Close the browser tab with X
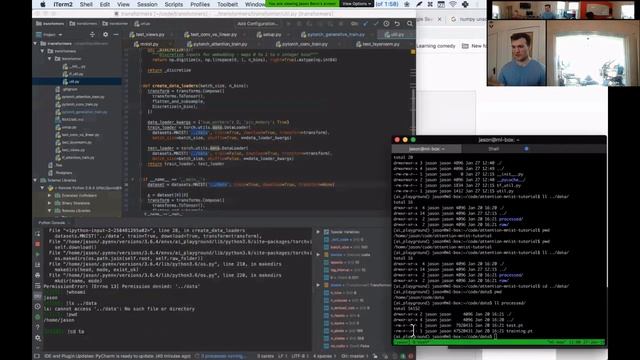 (x=440, y=19)
